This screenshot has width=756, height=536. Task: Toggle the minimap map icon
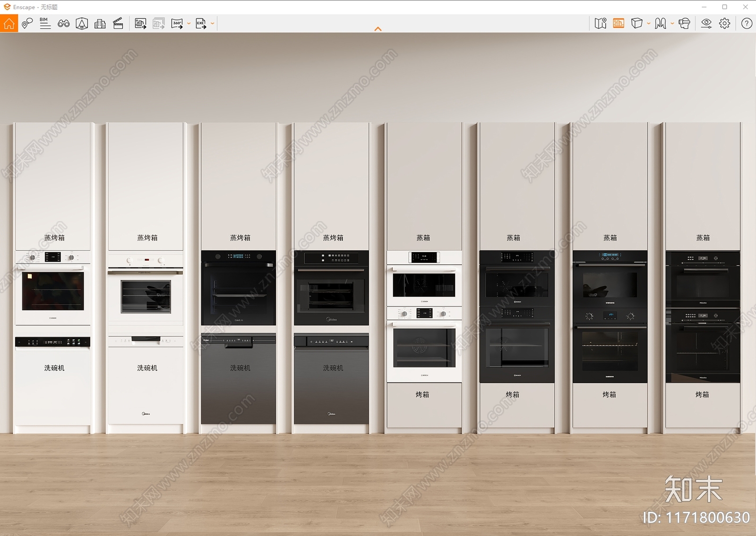(601, 23)
